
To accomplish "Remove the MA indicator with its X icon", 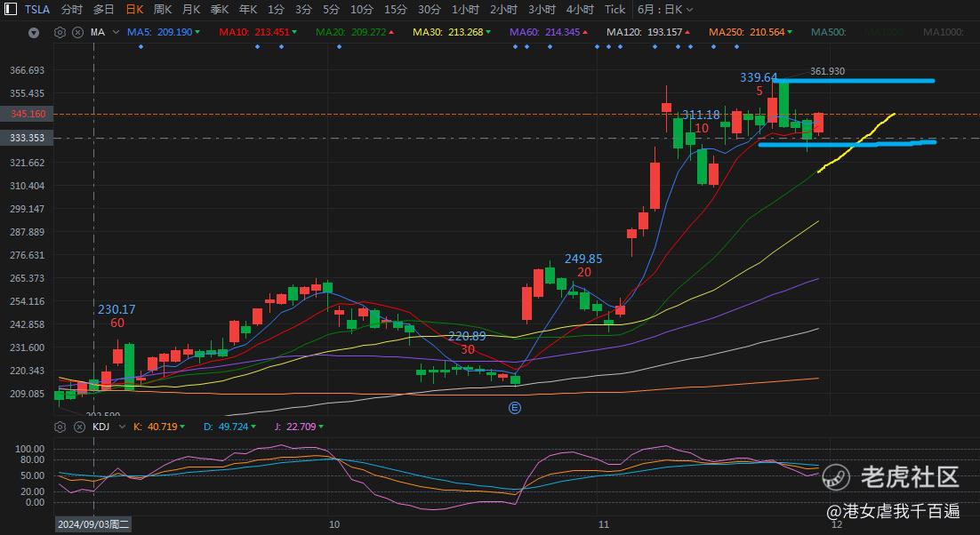I will [x=77, y=32].
